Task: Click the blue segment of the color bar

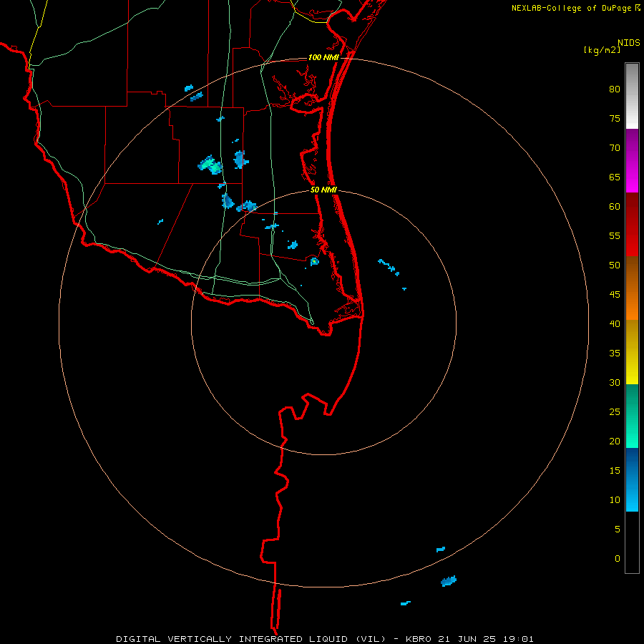Action: pos(632,479)
